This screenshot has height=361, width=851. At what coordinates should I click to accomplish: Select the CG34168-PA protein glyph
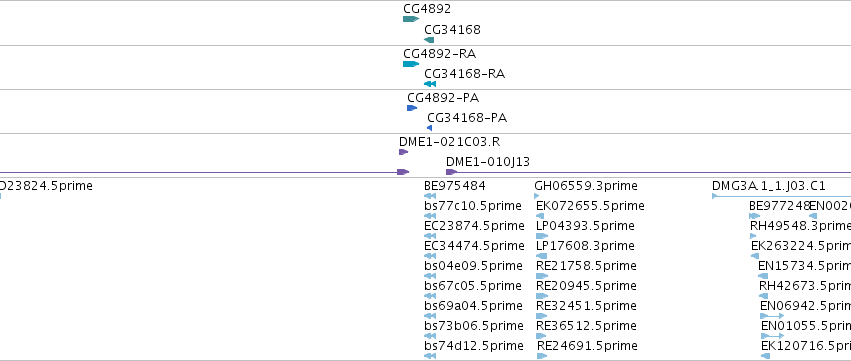[430, 128]
